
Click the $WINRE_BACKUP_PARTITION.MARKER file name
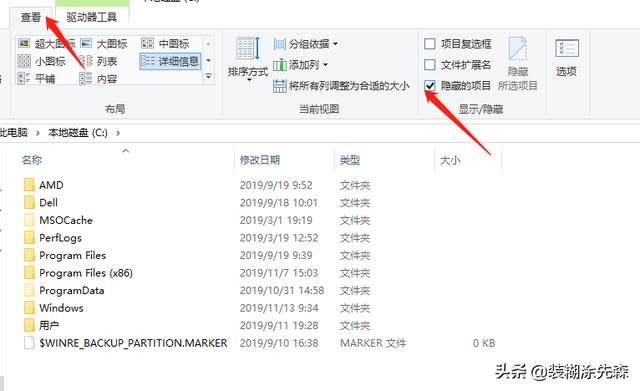pos(133,343)
